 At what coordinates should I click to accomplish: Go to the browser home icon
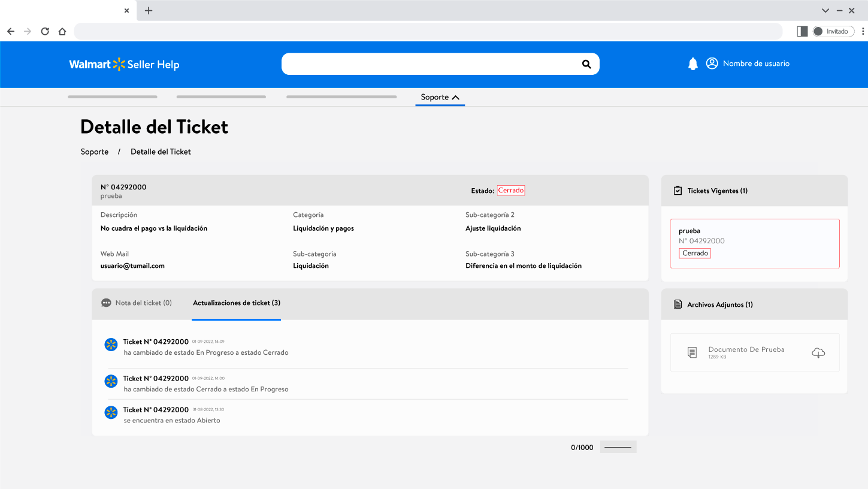[x=62, y=31]
